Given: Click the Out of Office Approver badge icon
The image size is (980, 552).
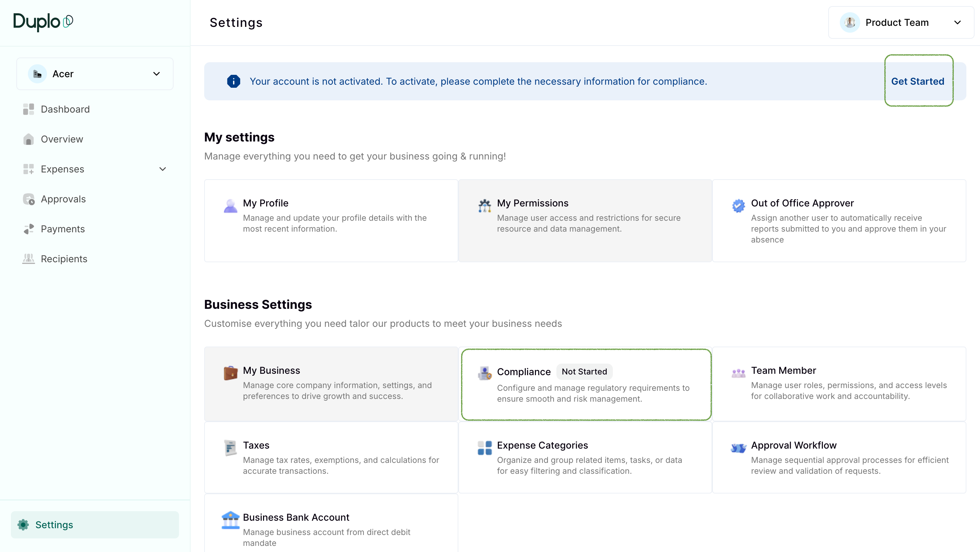Looking at the screenshot, I should pos(738,206).
